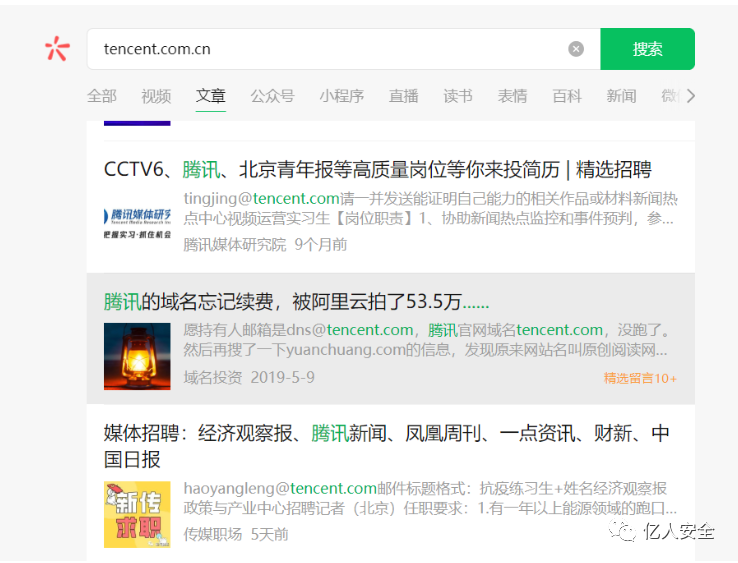Viewport: 738px width, 563px height.
Task: Click the 腾讯媒体研究院 9个月前 source line
Action: 265,244
